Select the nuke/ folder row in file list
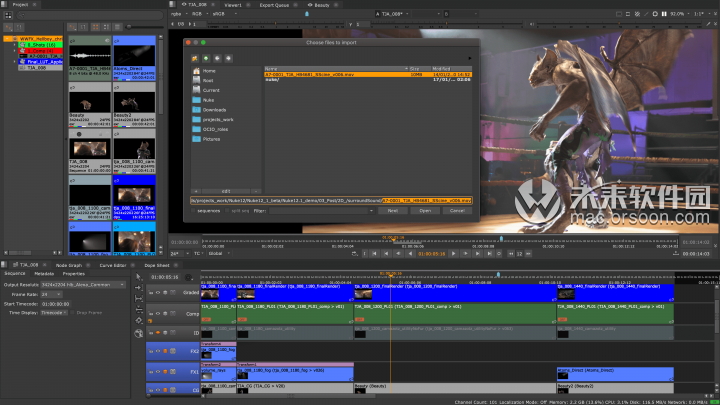 [x=368, y=79]
